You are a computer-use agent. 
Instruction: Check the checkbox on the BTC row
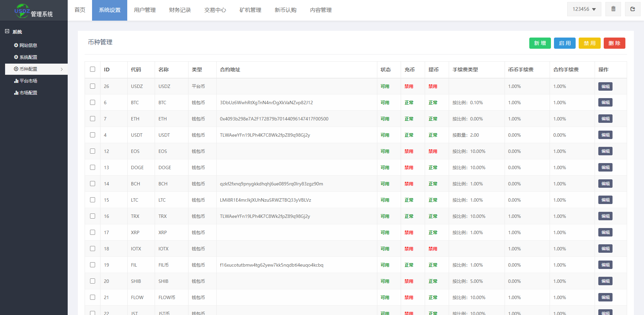click(x=92, y=102)
